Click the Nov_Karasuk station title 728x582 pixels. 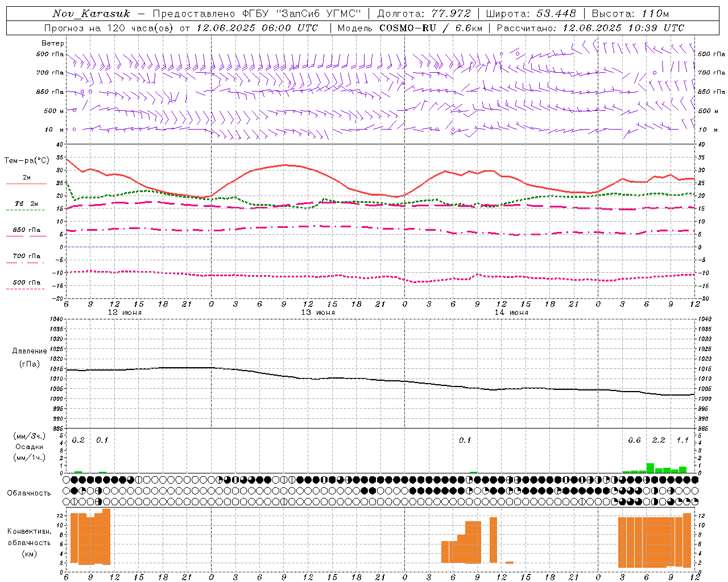(x=91, y=14)
